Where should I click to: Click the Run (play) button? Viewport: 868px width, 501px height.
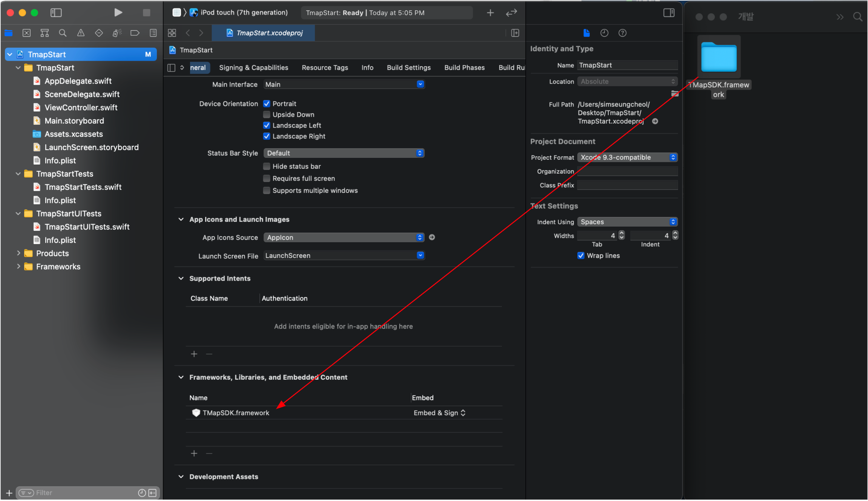(x=118, y=12)
